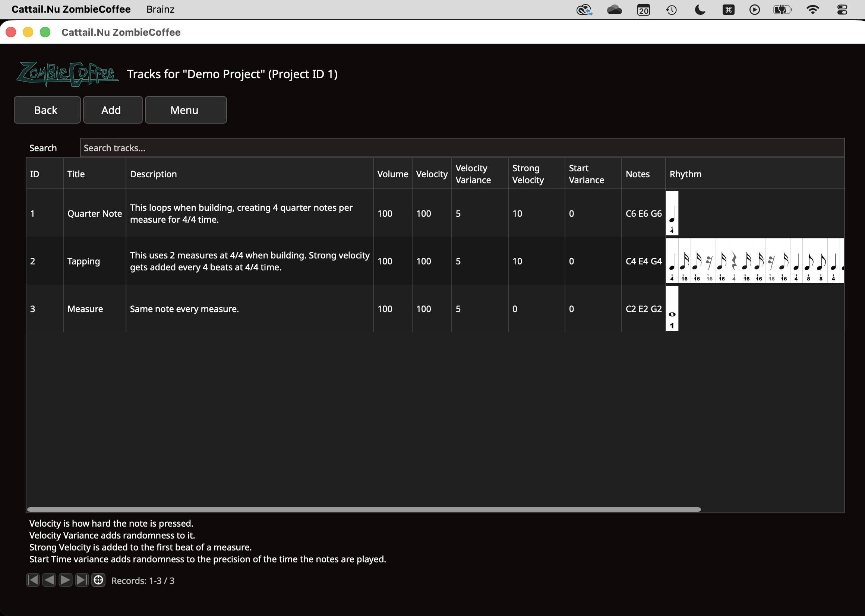Open Time Machine menu bar icon

click(x=672, y=9)
